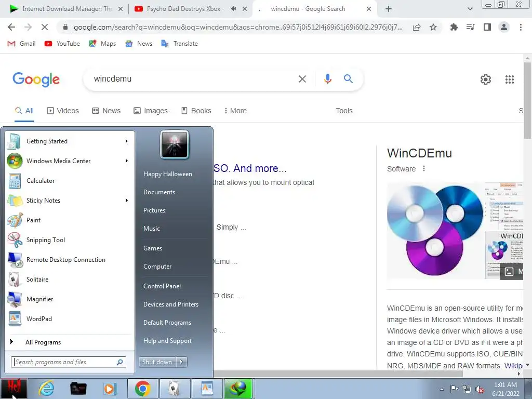
Task: Click the Chrome taskbar icon
Action: point(142,389)
